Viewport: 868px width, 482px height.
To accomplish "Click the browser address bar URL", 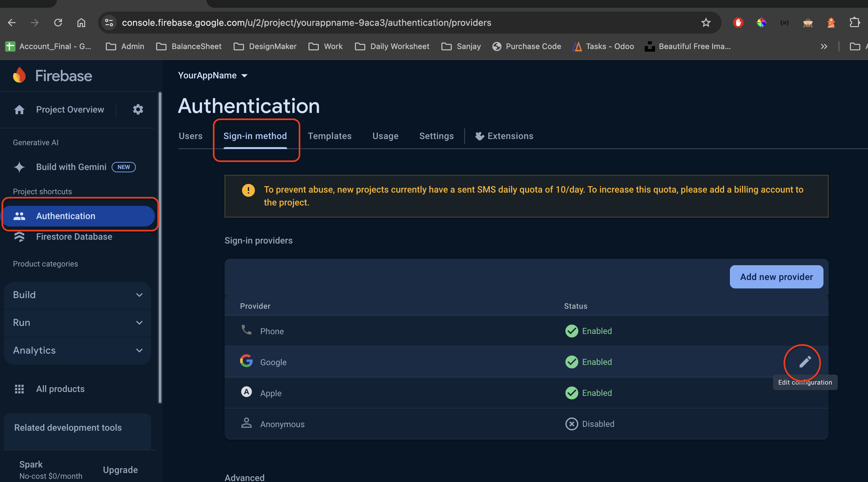I will point(306,23).
